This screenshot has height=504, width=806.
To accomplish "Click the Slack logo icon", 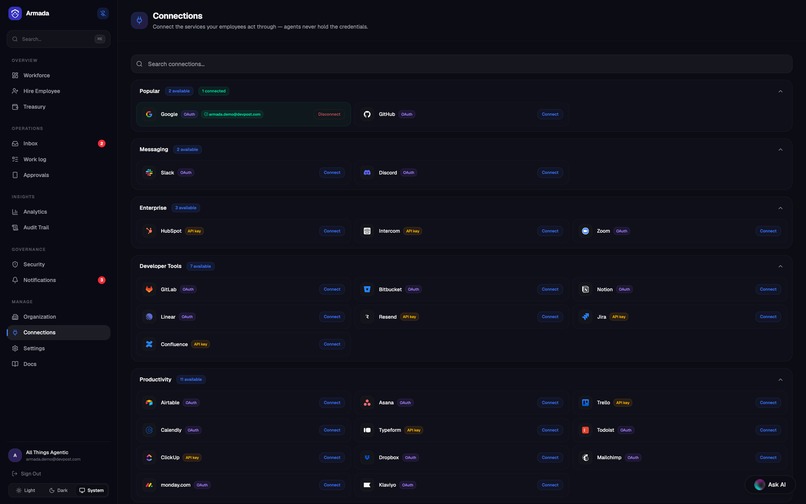I will pyautogui.click(x=149, y=173).
